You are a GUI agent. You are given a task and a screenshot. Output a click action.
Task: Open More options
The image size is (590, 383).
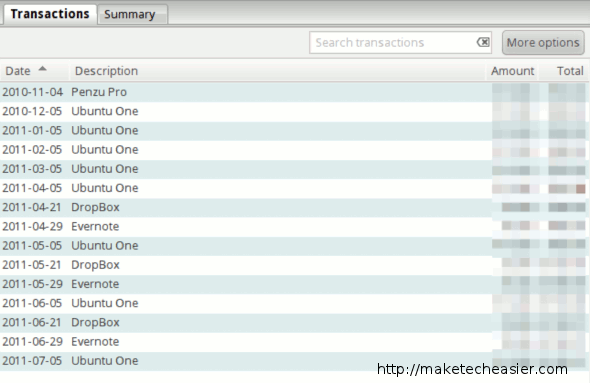(x=543, y=43)
